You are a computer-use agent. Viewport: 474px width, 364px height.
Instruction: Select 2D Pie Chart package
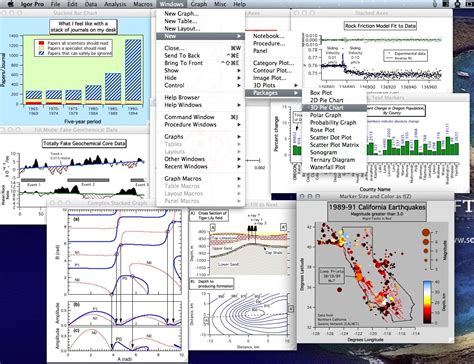click(334, 100)
